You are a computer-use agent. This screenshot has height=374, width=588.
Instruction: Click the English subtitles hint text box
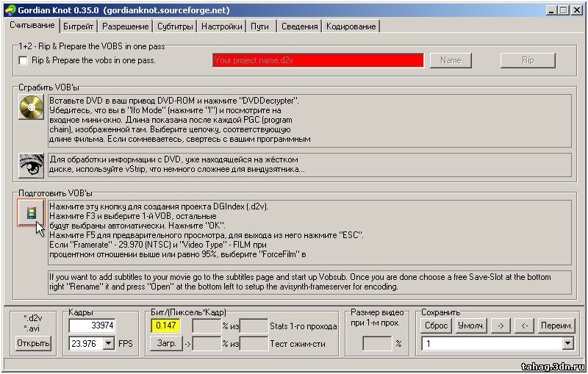(309, 282)
